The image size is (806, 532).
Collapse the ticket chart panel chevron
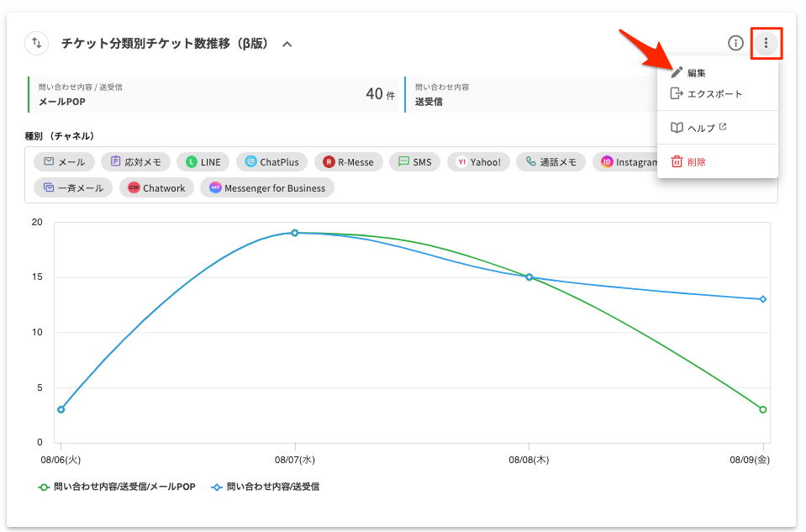point(287,44)
